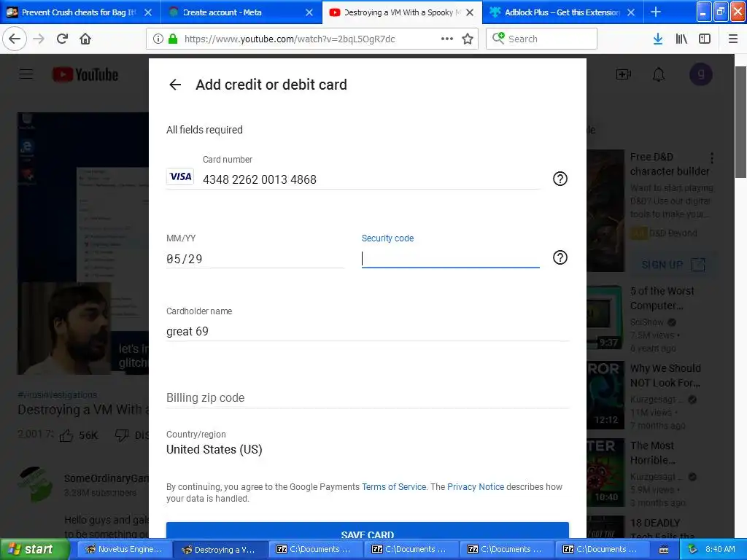Image resolution: width=747 pixels, height=560 pixels.
Task: Toggle the sidebar view icon
Action: point(705,39)
